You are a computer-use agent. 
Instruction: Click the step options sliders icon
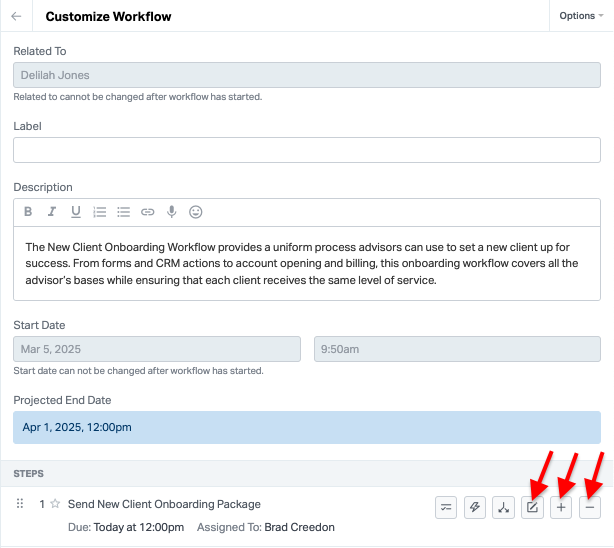[x=446, y=508]
